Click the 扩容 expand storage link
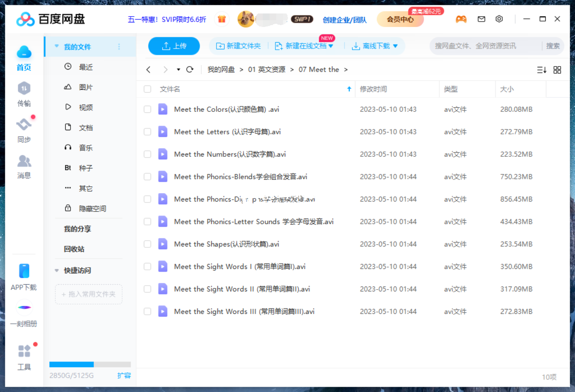The image size is (575, 392). [124, 375]
